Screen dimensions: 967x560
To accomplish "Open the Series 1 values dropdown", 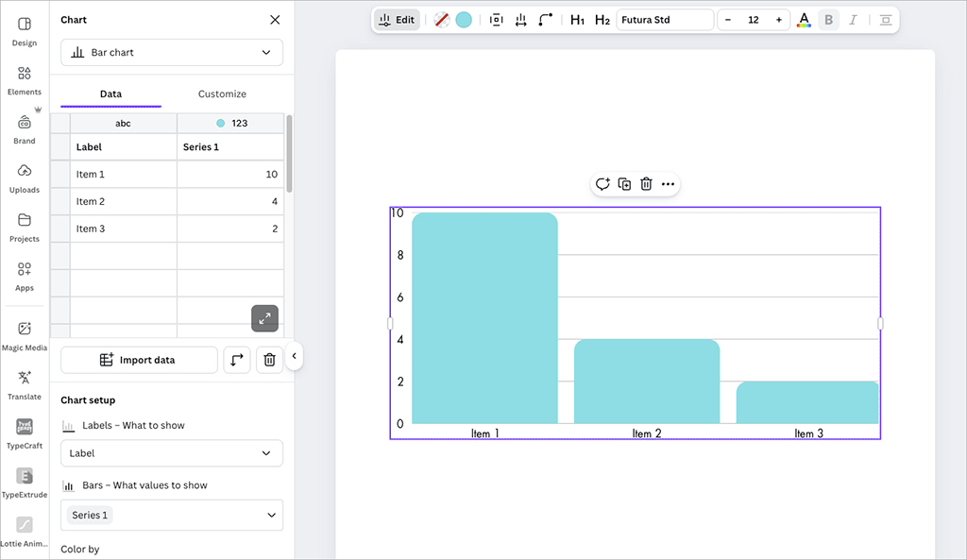I will point(171,515).
